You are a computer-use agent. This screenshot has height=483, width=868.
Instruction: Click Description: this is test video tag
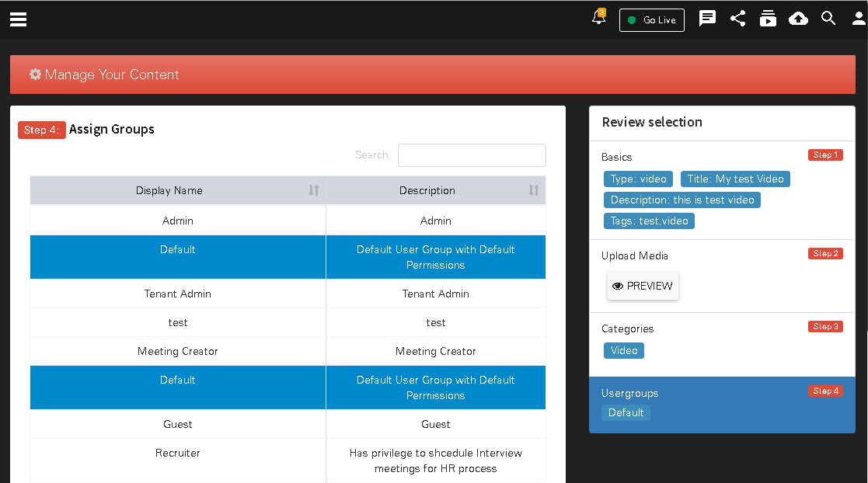point(682,200)
